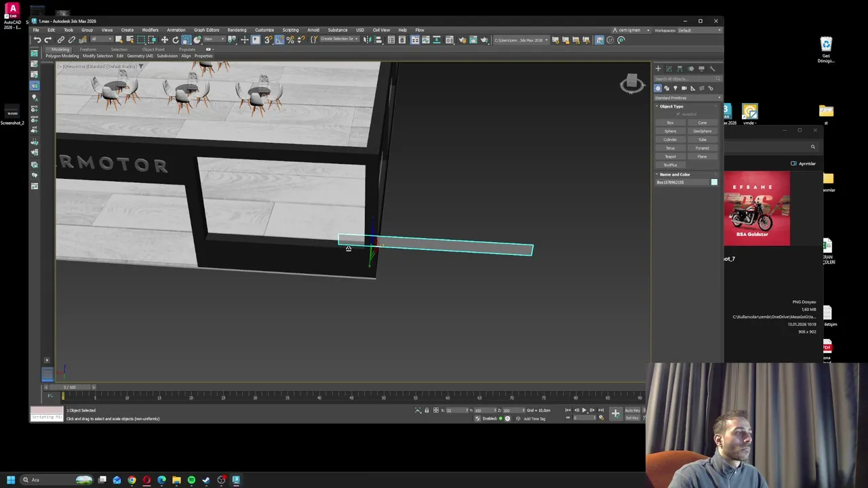Image resolution: width=868 pixels, height=488 pixels.
Task: Open the Windows Start button
Action: (10, 480)
